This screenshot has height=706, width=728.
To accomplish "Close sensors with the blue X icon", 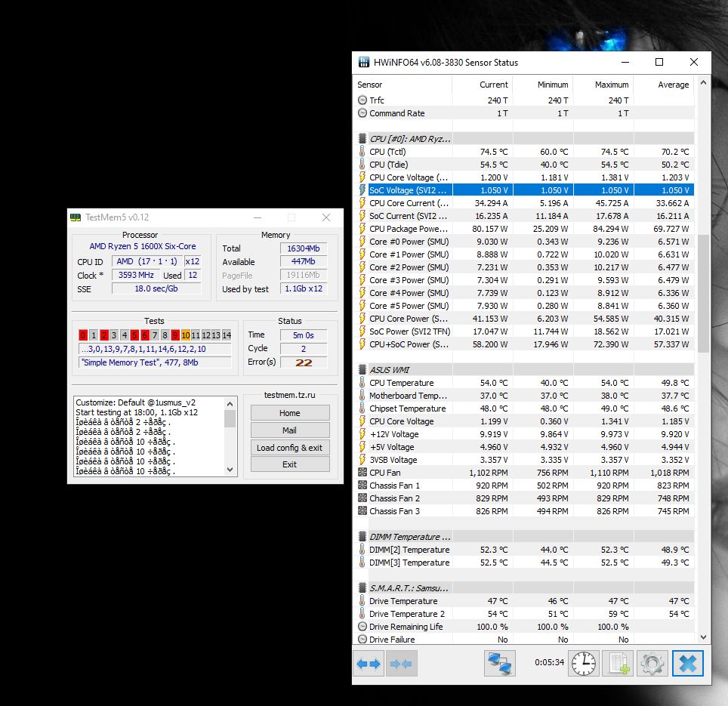I will coord(688,663).
